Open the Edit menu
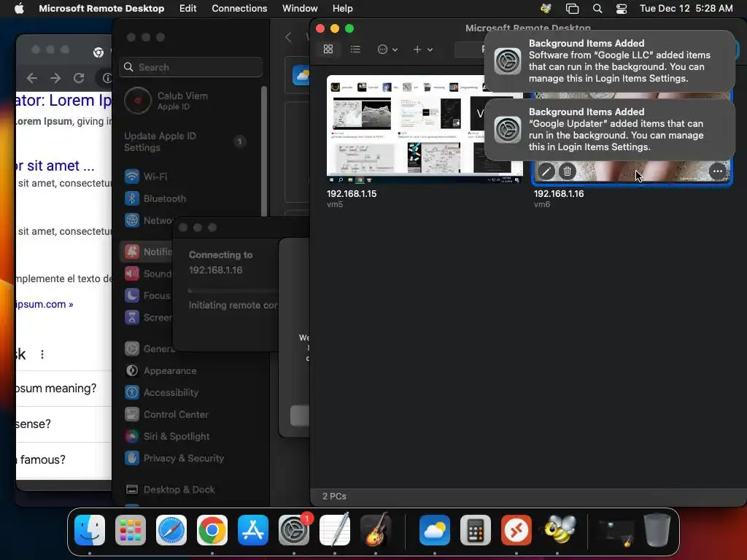 coord(187,9)
